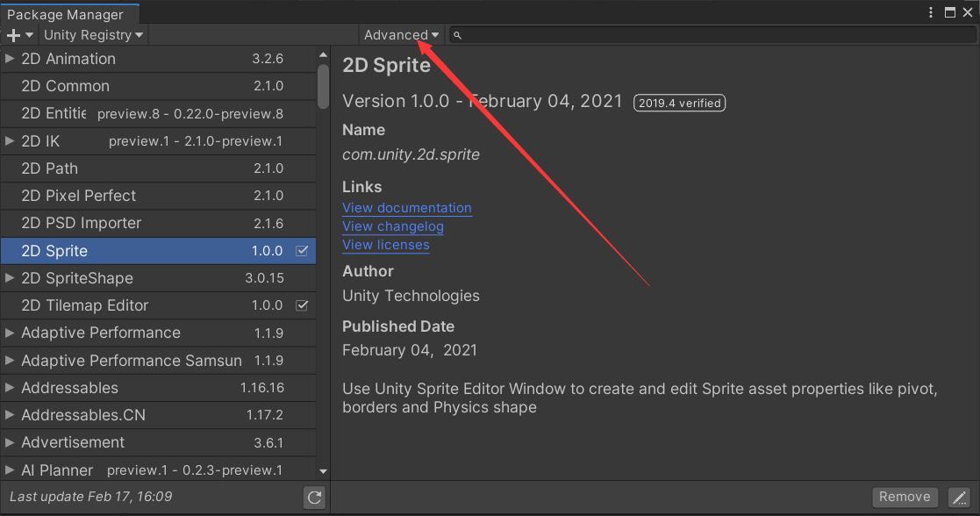This screenshot has height=516, width=980.
Task: Disable the 2D Tilemap Editor checkbox
Action: tap(303, 305)
